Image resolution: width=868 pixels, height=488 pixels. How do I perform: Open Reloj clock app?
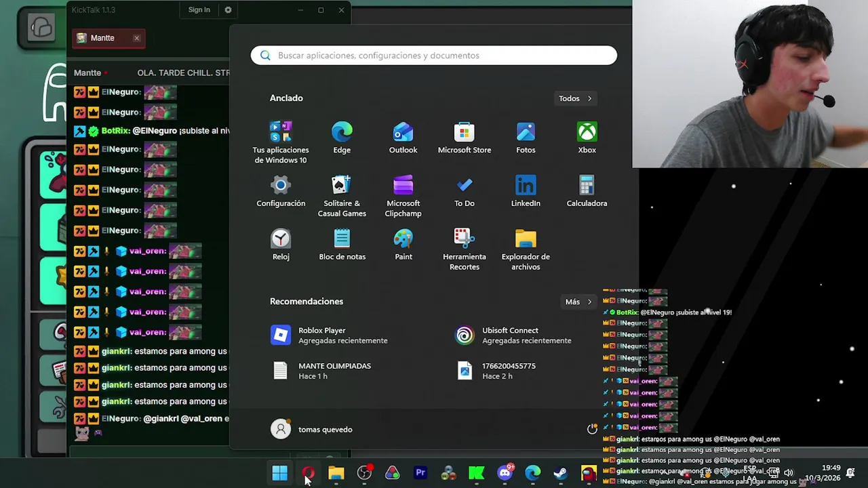coord(281,245)
